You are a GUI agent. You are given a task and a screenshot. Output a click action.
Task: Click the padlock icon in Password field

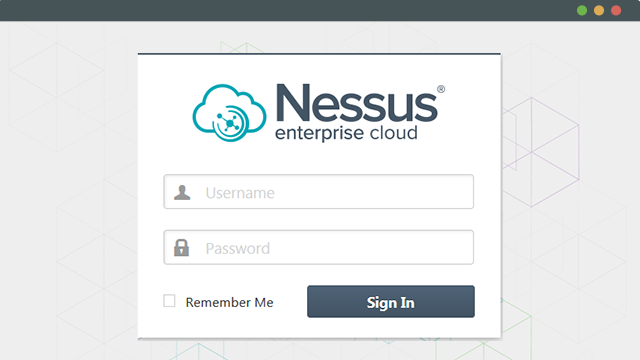click(182, 247)
